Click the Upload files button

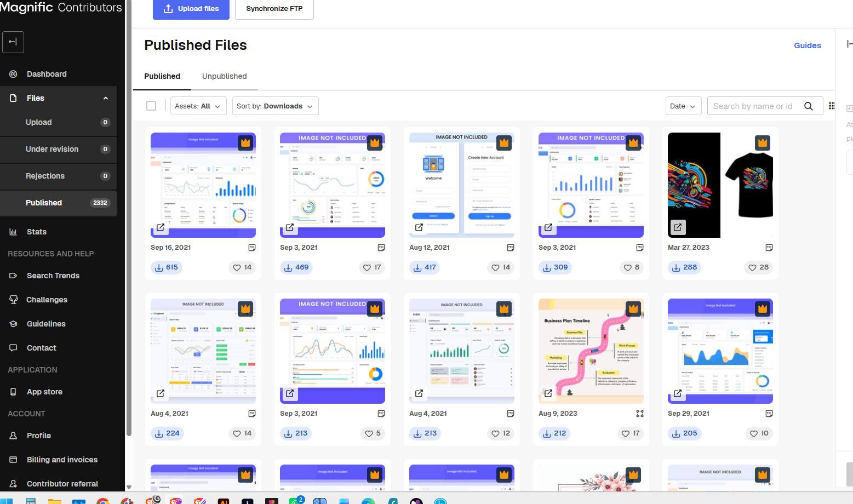[x=191, y=9]
